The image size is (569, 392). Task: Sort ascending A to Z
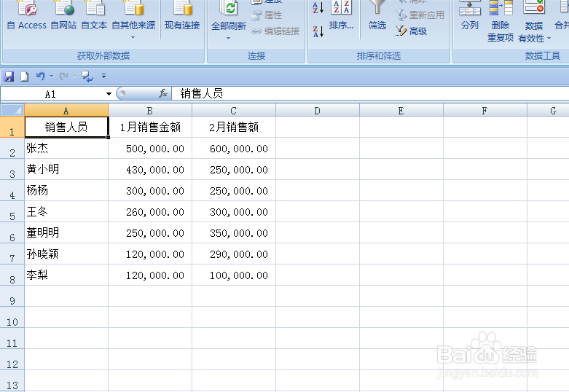(x=318, y=7)
